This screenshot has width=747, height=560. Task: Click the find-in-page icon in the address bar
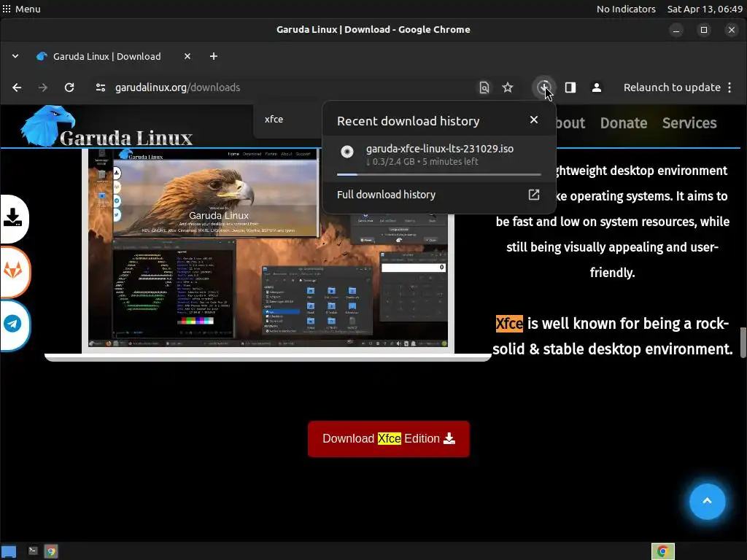click(x=484, y=87)
